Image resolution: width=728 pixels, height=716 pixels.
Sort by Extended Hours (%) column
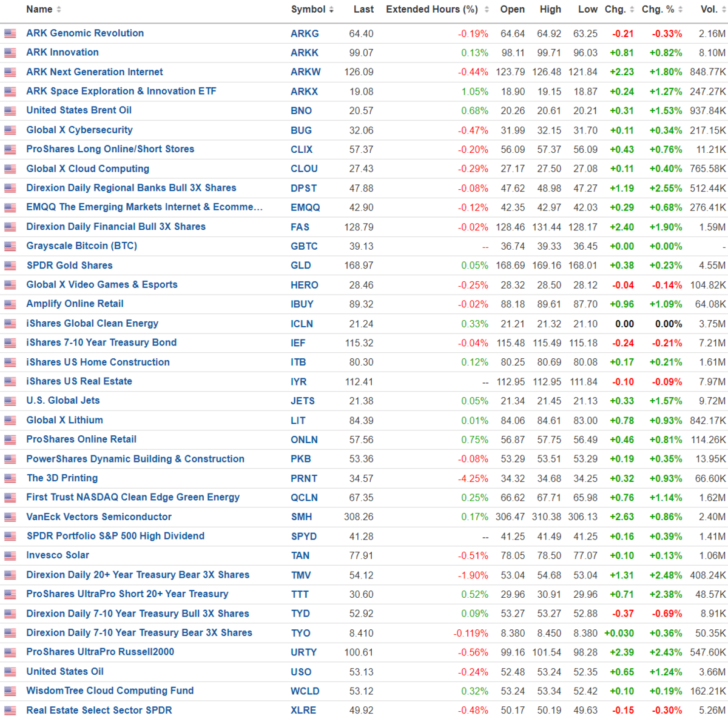(437, 10)
